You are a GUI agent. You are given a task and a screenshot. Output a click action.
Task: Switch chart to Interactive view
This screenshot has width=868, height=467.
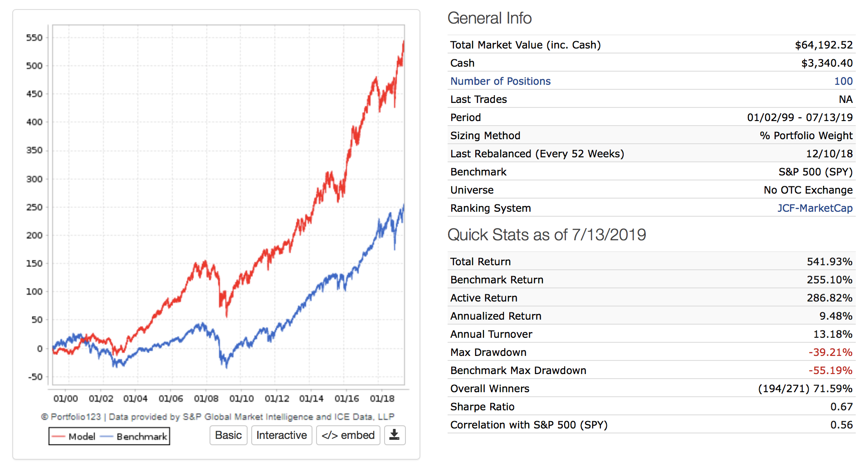[281, 435]
